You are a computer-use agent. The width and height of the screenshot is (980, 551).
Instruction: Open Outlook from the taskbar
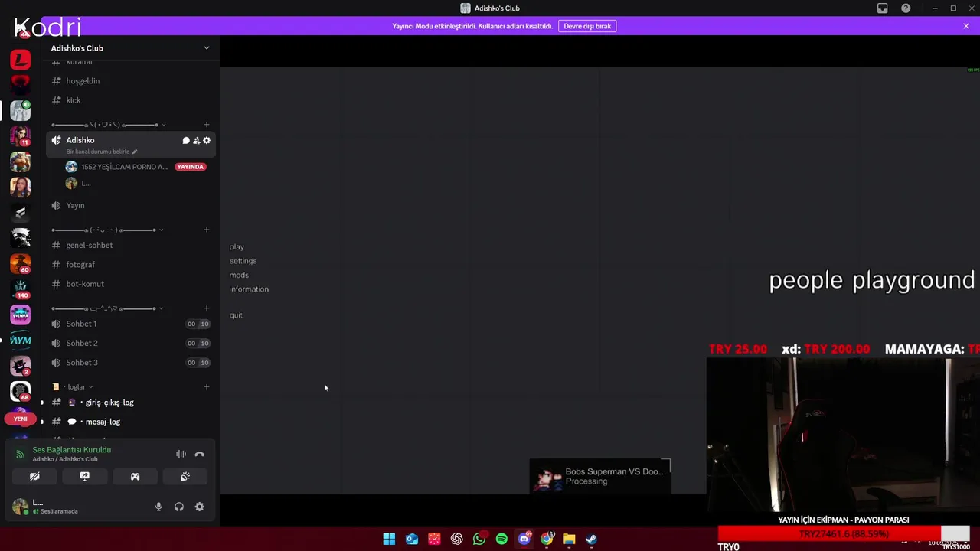(412, 539)
